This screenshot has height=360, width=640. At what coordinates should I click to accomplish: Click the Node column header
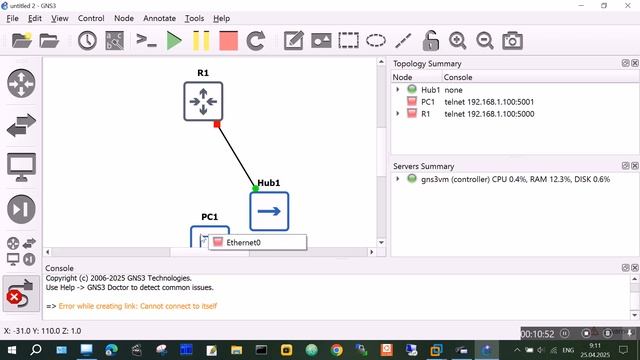(416, 77)
